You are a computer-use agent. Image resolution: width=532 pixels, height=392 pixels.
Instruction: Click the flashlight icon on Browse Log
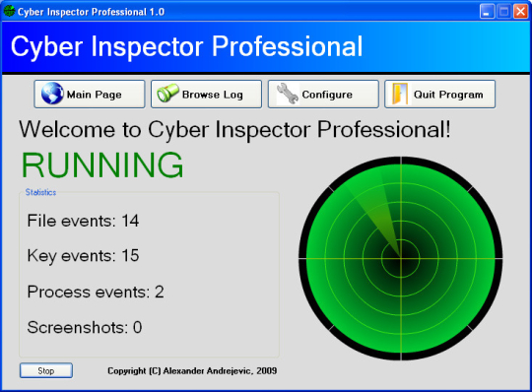click(167, 93)
